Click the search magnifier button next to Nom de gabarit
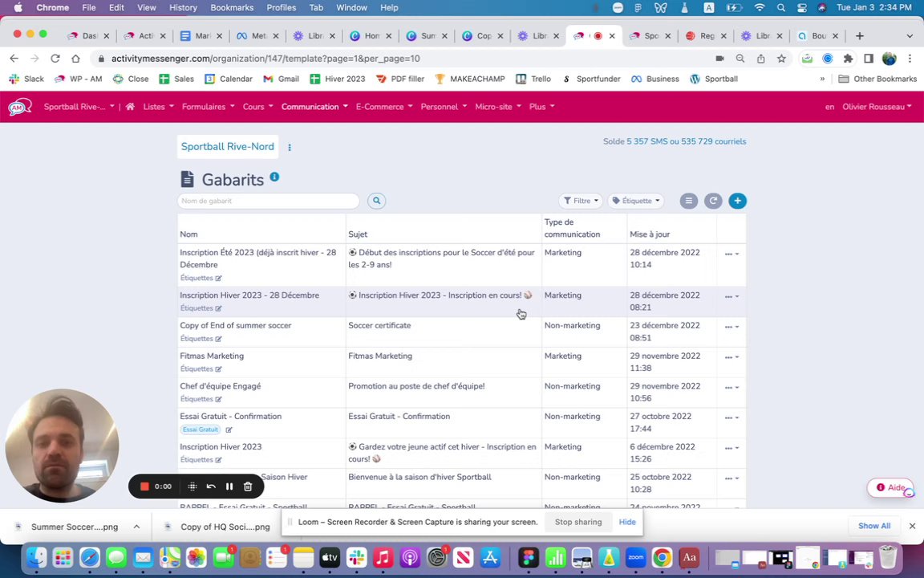The width and height of the screenshot is (924, 578). click(376, 201)
